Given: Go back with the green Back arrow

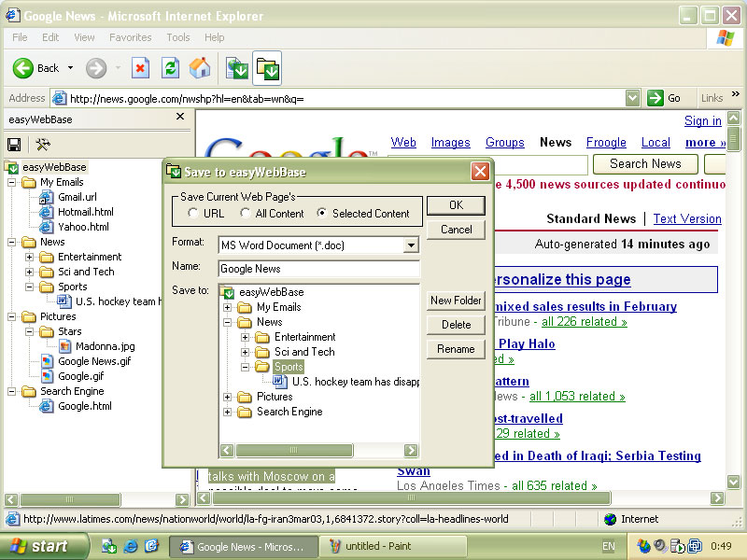Looking at the screenshot, I should [x=22, y=68].
